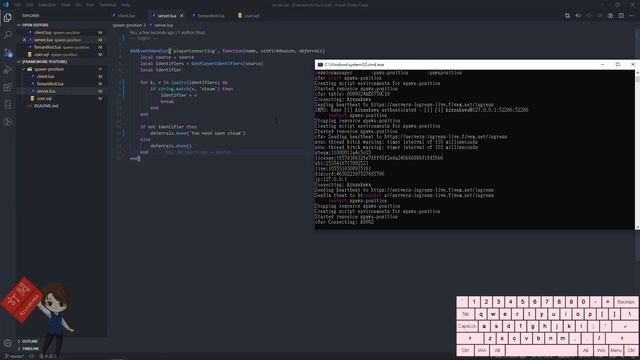Click the 5 key on on-screen keyboard

coord(522,302)
